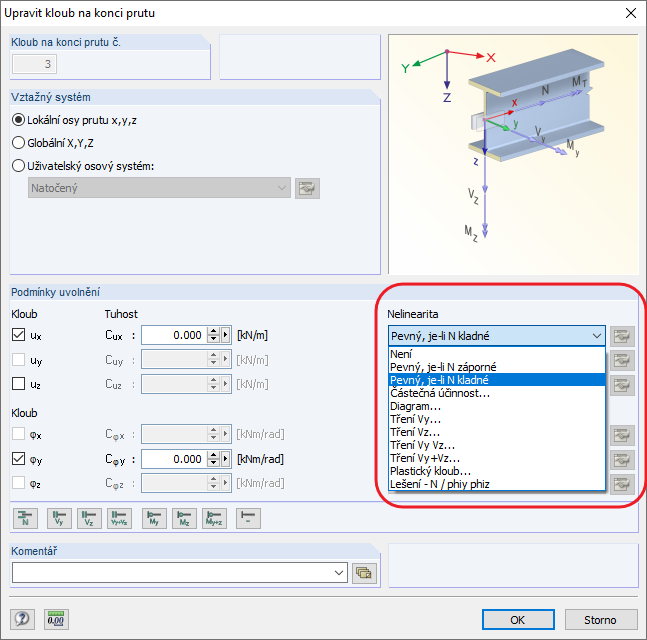
Task: Toggle the φx rotation hinge checkbox
Action: point(19,434)
